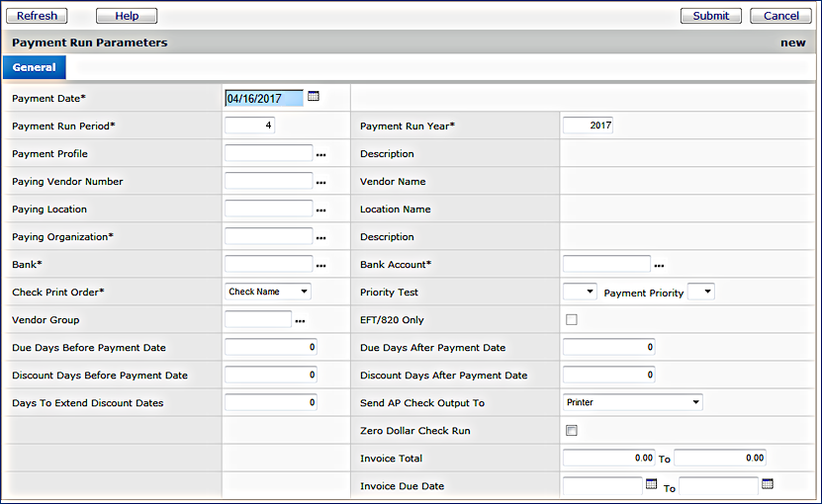This screenshot has height=504, width=822.
Task: Open the Priority Test dropdown
Action: click(580, 292)
